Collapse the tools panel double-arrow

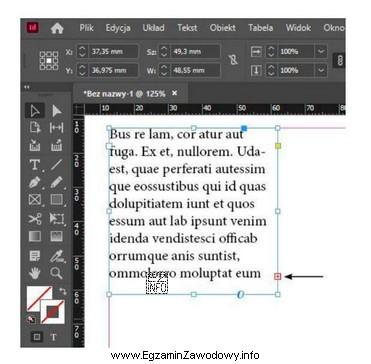coord(27,87)
